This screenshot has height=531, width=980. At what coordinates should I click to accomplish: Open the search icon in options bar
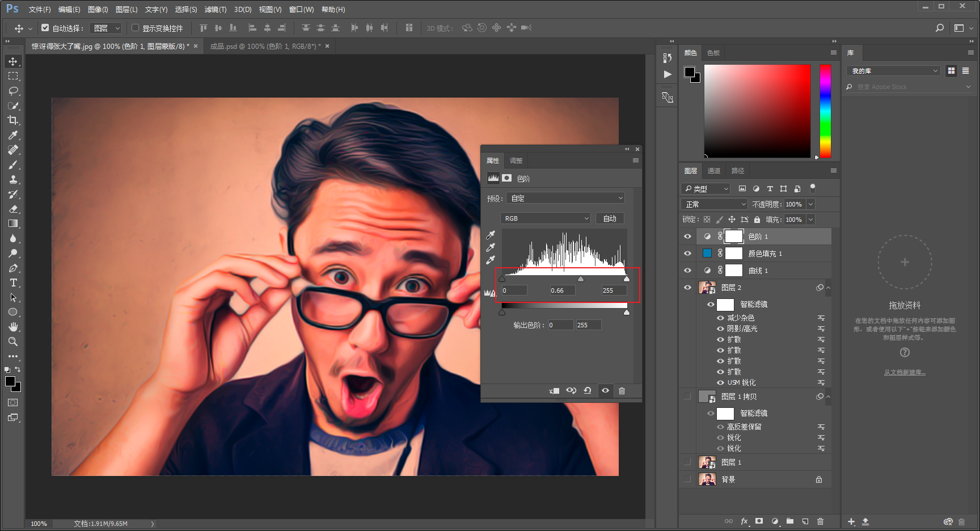(940, 28)
